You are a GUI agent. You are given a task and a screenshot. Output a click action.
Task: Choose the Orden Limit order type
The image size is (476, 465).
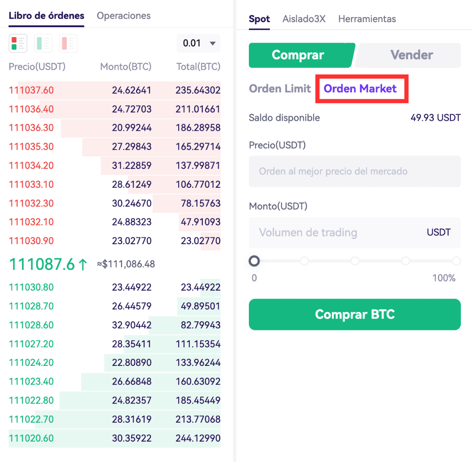[280, 89]
